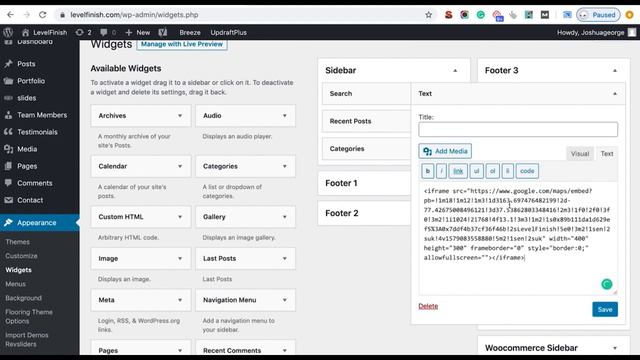Open Howdy, Joshuageorge account menu
Viewport: 640px width, 360px height.
(x=596, y=32)
